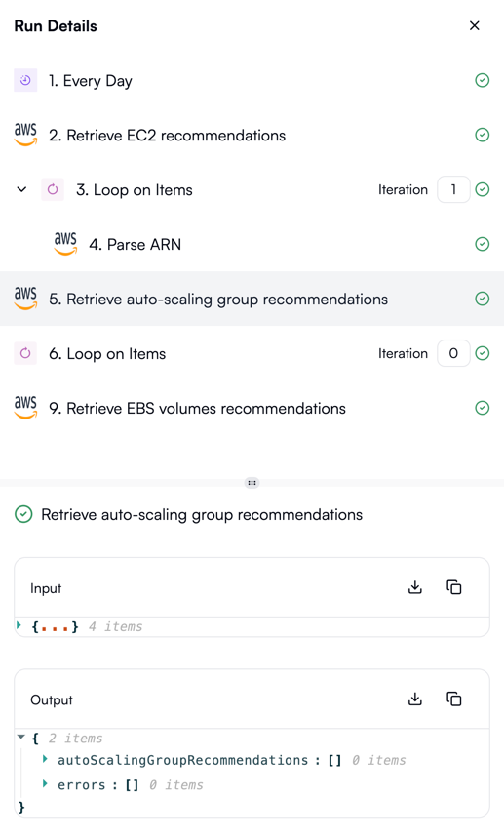
Task: Click Iteration label on step 6 row
Action: (x=403, y=353)
